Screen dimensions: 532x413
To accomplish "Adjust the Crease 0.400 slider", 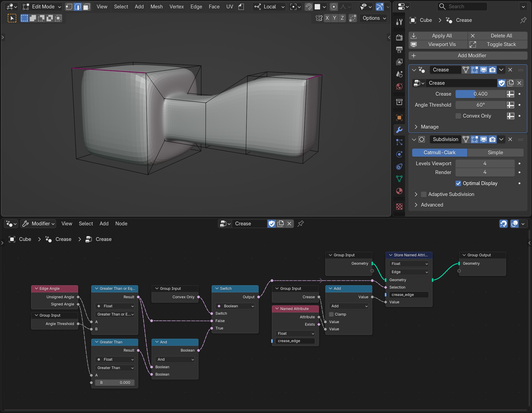I will click(x=480, y=94).
